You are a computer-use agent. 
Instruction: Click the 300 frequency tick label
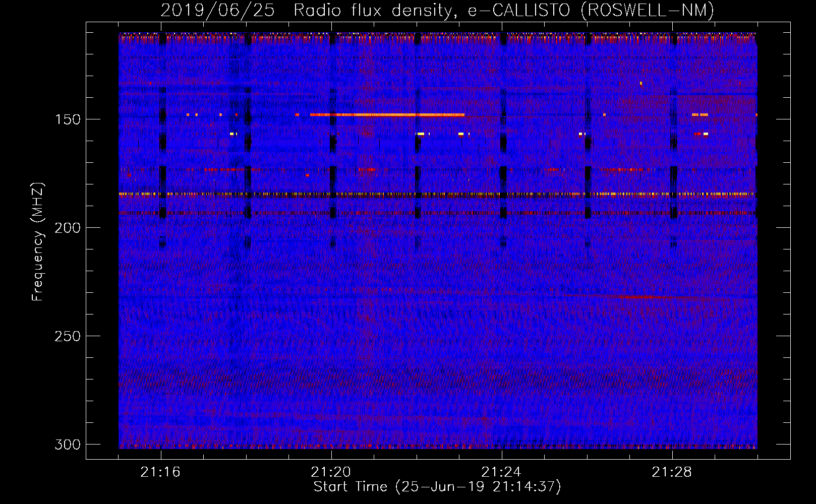point(68,445)
